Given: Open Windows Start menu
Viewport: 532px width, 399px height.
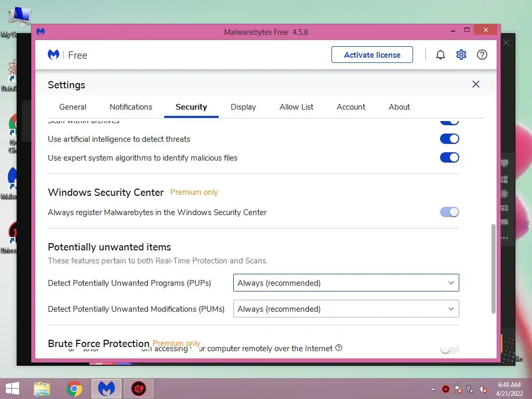Looking at the screenshot, I should (x=12, y=389).
